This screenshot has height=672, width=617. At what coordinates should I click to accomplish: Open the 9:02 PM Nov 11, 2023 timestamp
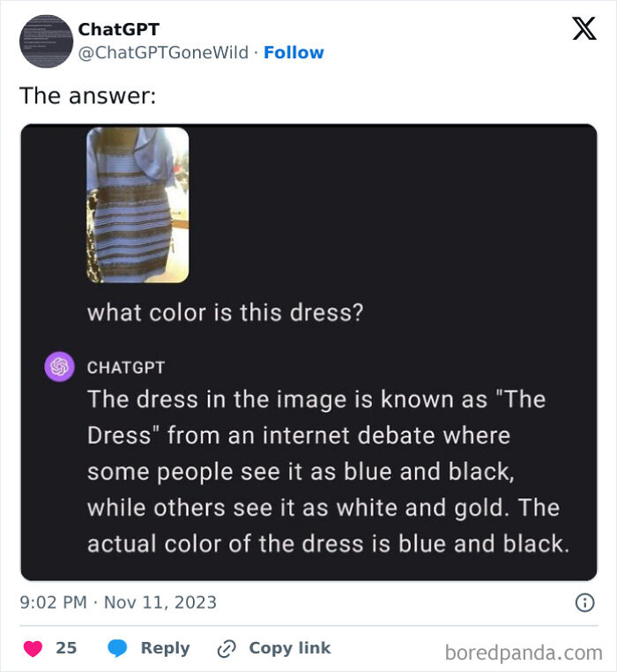pos(118,603)
